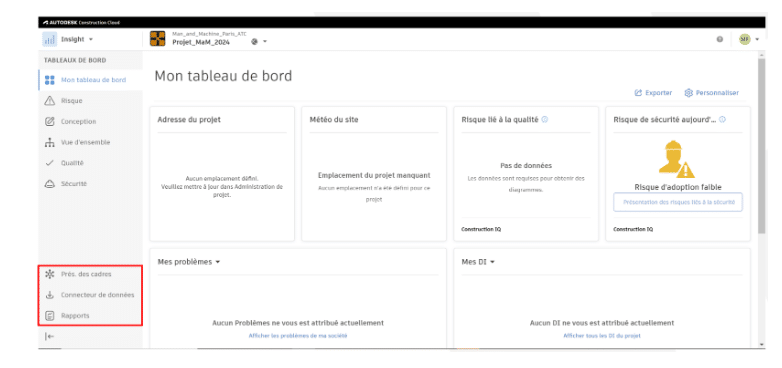Click the yellow worker warning illustration
Image resolution: width=782 pixels, height=368 pixels.
click(677, 159)
